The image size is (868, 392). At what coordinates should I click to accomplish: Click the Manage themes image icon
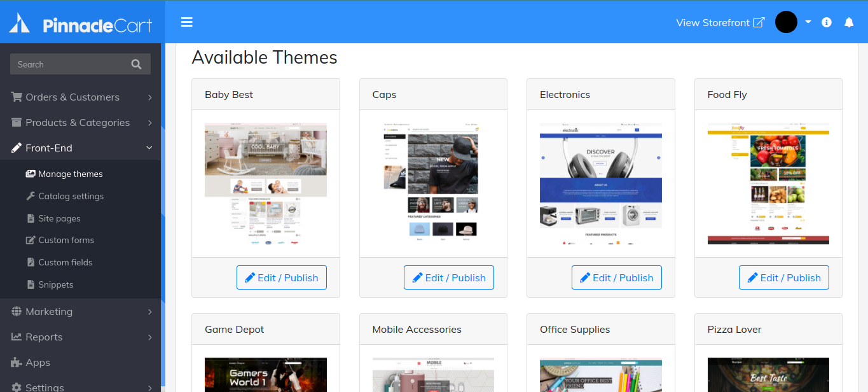[31, 174]
